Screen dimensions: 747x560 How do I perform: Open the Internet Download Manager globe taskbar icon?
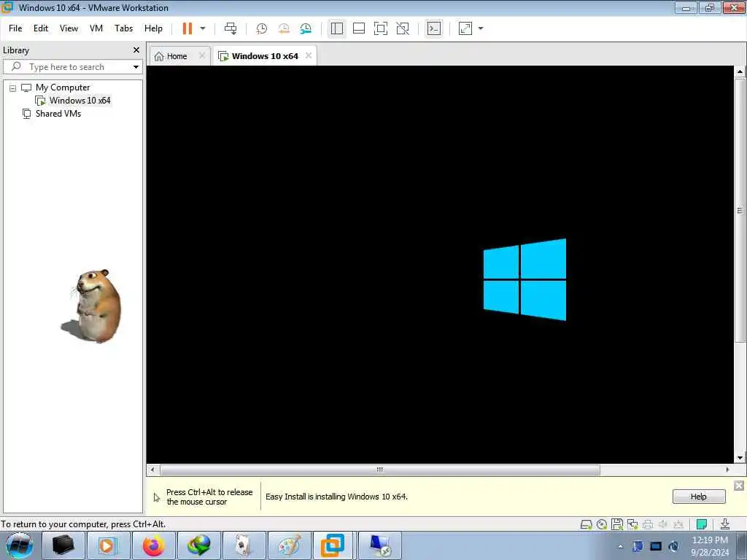click(x=198, y=545)
